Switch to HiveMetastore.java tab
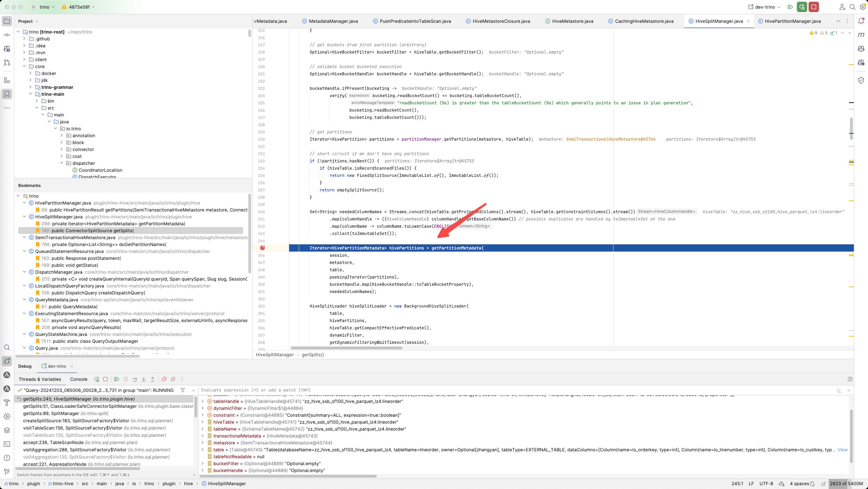Viewport: 868px width, 489px height. coord(569,21)
